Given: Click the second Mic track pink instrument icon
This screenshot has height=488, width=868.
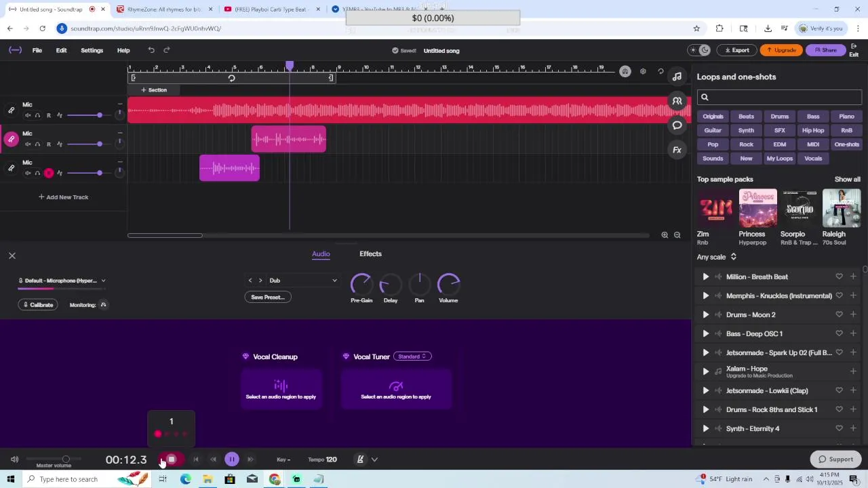Looking at the screenshot, I should pos(11,140).
